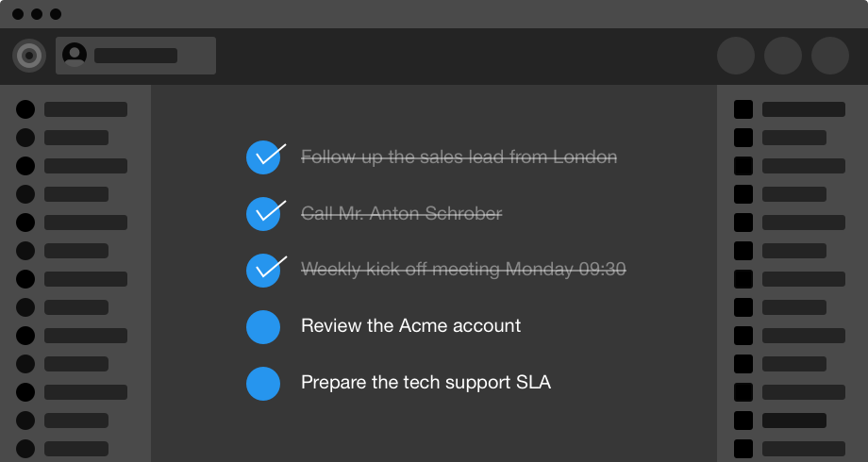Image resolution: width=868 pixels, height=462 pixels.
Task: Uncheck 'Weekly kick-off meeting Monday 09:30' task
Action: (263, 271)
